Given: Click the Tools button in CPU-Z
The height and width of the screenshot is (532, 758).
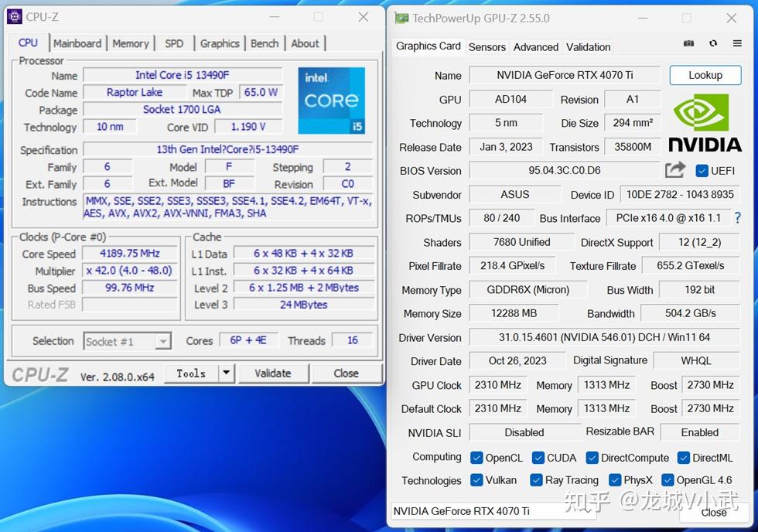Looking at the screenshot, I should click(x=192, y=373).
